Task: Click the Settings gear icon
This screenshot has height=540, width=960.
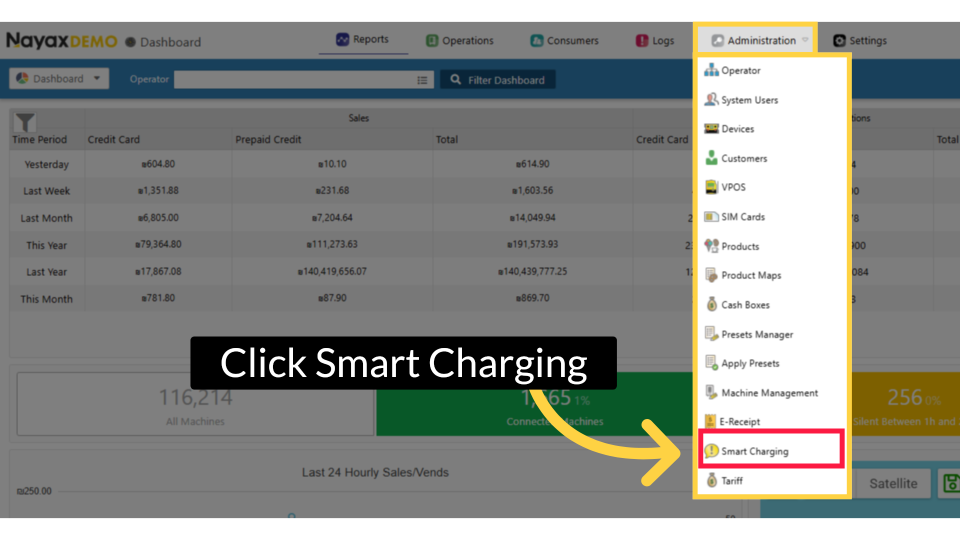Action: (839, 40)
